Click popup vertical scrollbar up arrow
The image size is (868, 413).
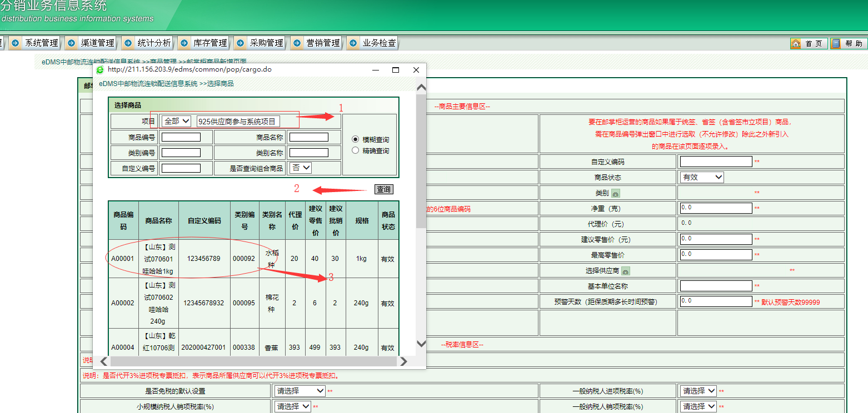421,87
